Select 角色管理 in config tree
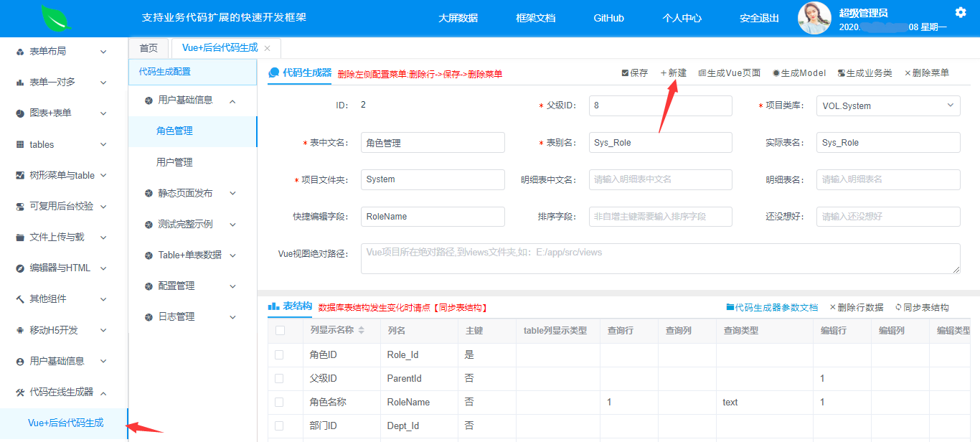 [192, 131]
